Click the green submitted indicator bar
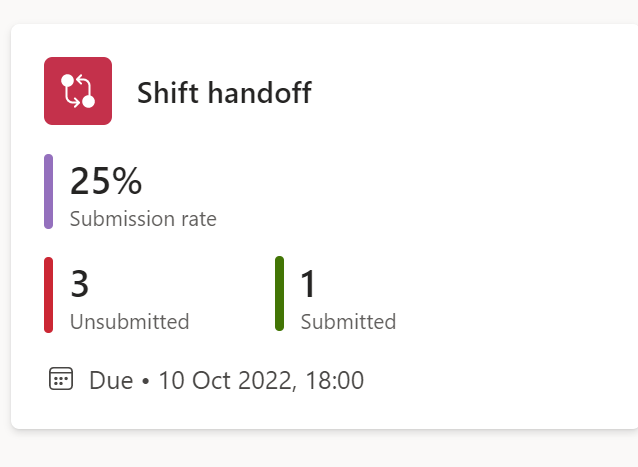The width and height of the screenshot is (638, 467). tap(280, 294)
